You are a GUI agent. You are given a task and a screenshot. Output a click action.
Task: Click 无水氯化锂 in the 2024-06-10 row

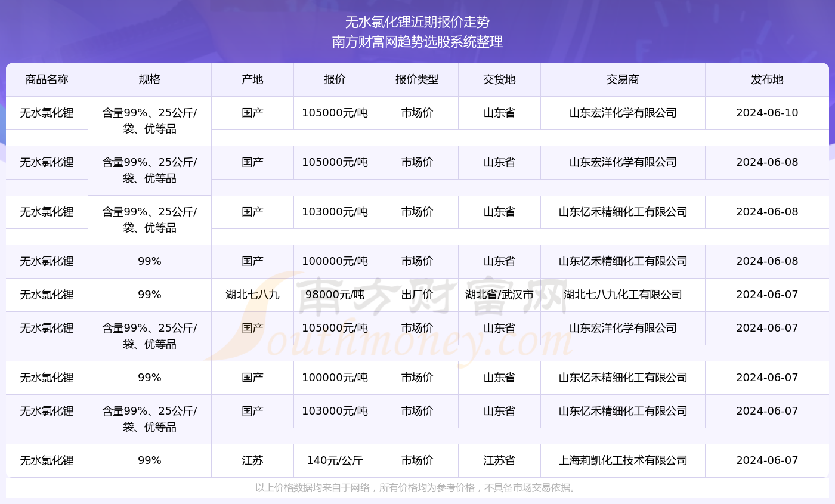click(47, 113)
